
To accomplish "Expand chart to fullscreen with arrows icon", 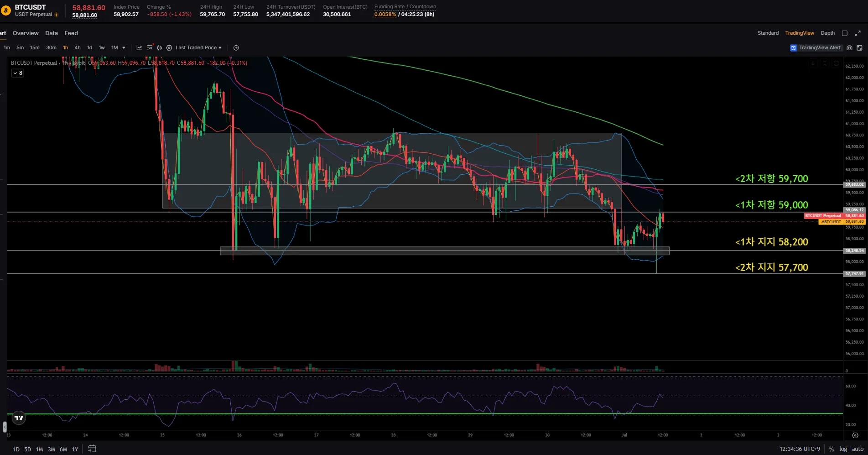I will pos(858,33).
